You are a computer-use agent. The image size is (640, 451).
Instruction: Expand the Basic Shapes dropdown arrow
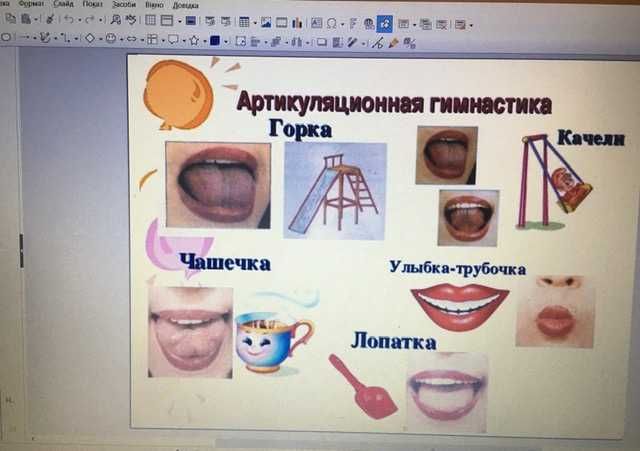[100, 40]
